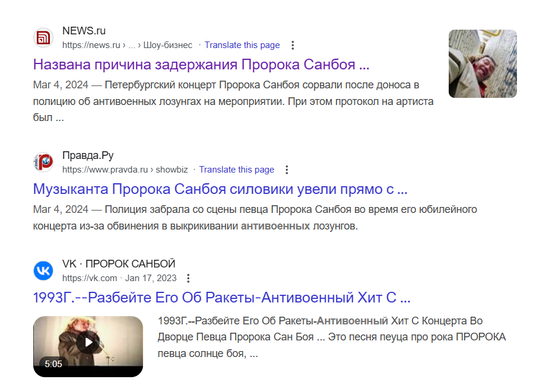The image size is (552, 392).
Task: Click the NEWS.ru site name
Action: tap(84, 31)
